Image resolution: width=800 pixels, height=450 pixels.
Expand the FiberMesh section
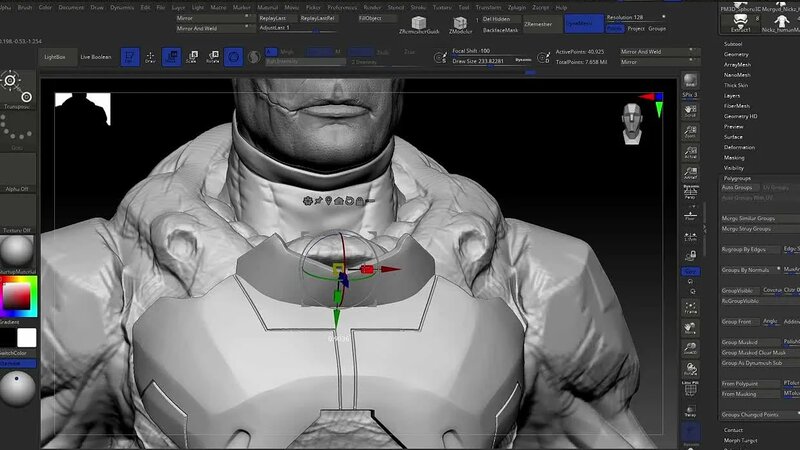coord(737,106)
